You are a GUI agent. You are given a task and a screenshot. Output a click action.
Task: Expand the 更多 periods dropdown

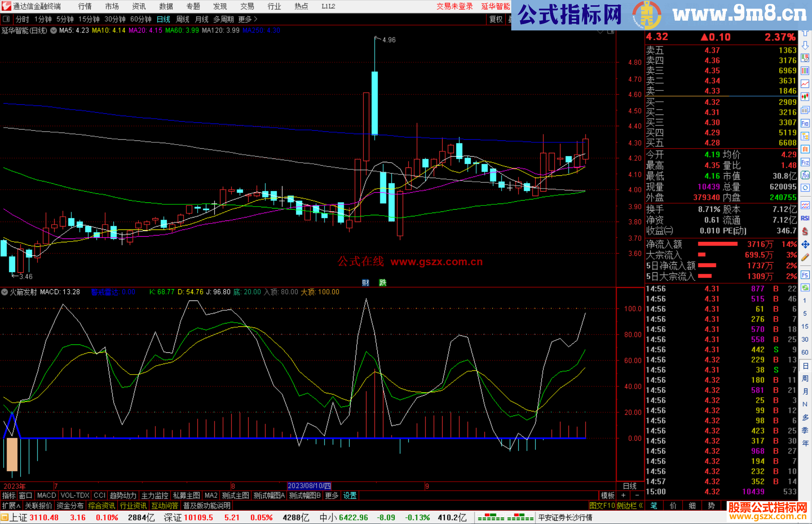pyautogui.click(x=248, y=19)
